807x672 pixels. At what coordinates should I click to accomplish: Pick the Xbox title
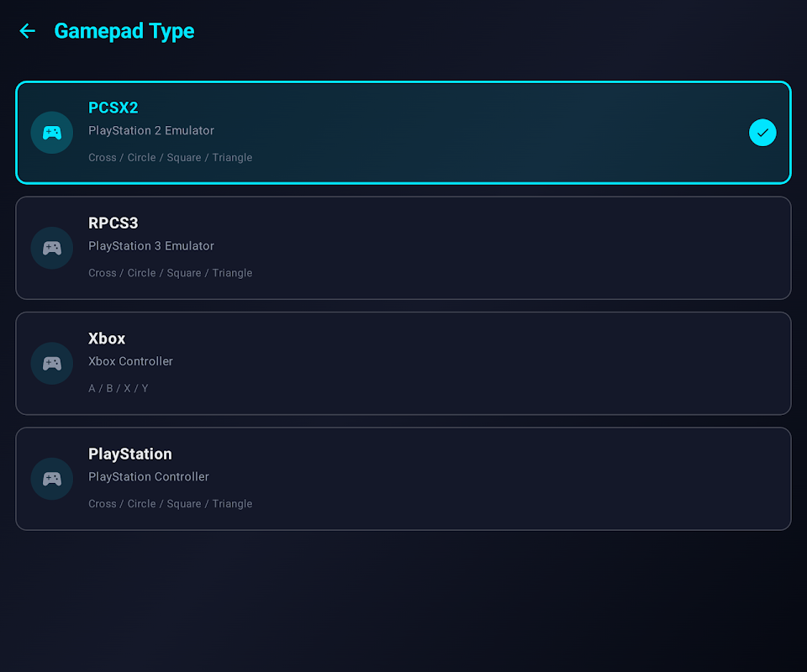point(107,339)
